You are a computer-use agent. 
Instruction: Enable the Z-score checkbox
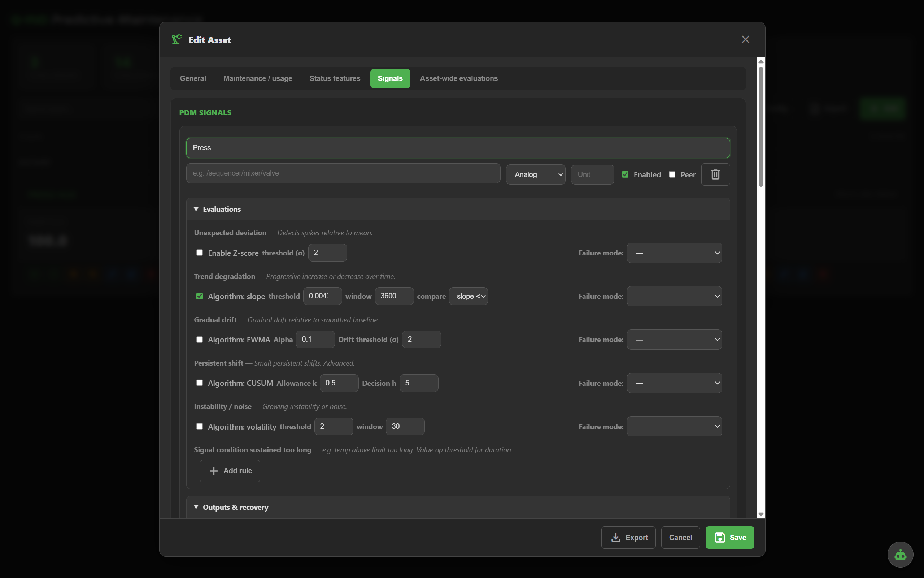tap(199, 253)
